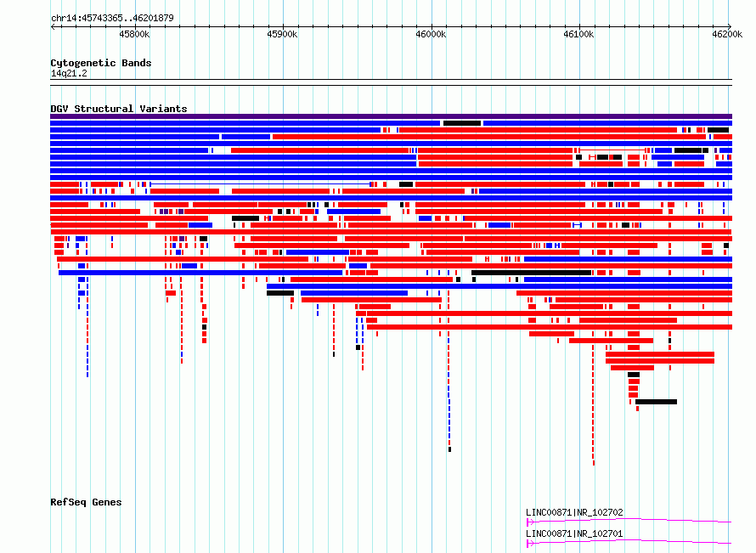Screen dimensions: 756x553
Task: Click the 45900k ruler label
Action: pos(282,34)
